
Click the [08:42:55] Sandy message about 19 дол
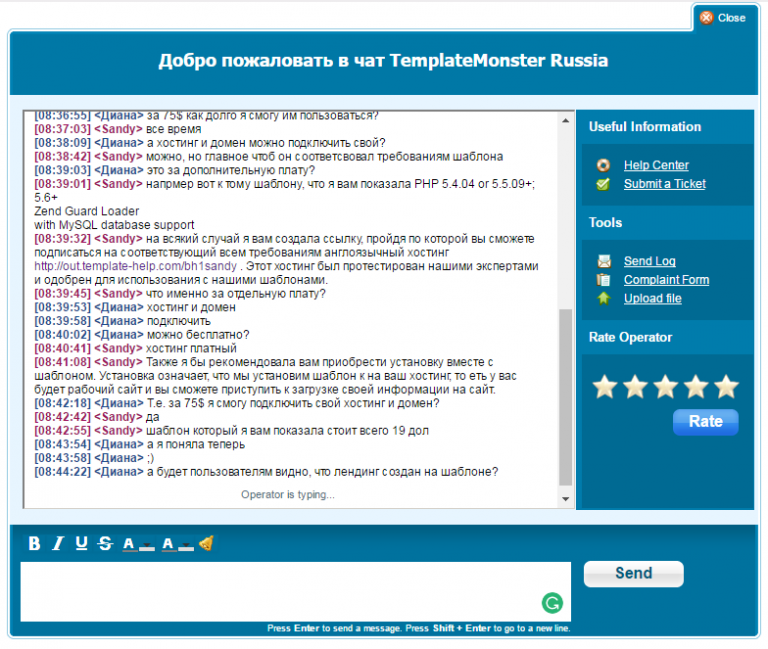click(231, 431)
